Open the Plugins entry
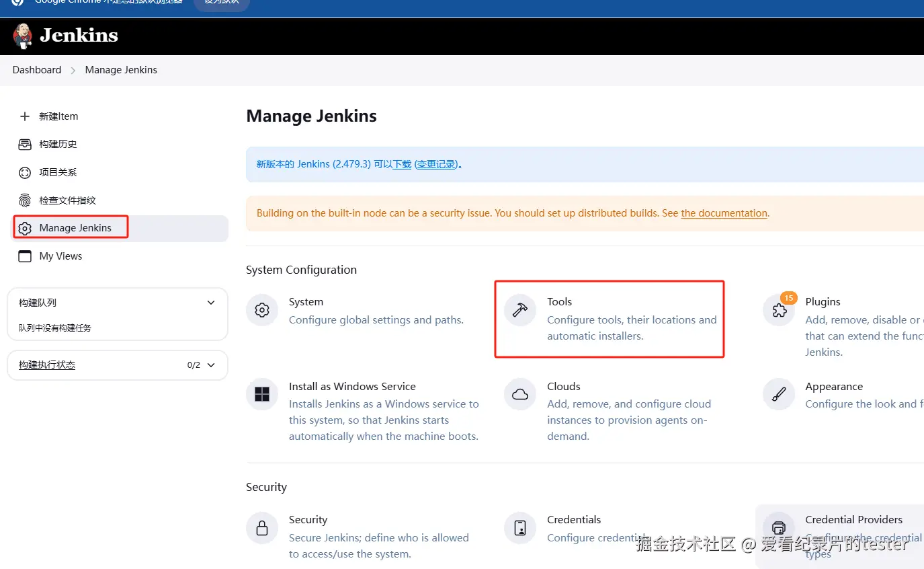 [x=823, y=302]
